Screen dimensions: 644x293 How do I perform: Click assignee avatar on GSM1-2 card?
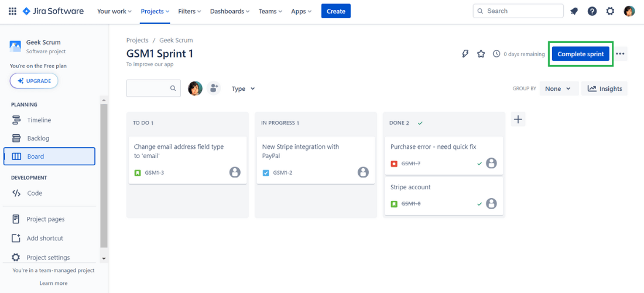coord(363,172)
